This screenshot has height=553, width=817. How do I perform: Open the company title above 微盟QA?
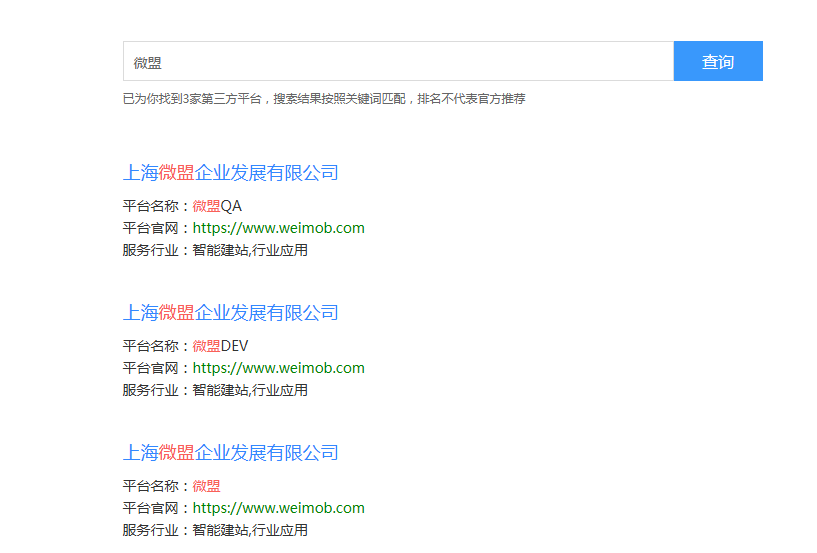pyautogui.click(x=230, y=173)
